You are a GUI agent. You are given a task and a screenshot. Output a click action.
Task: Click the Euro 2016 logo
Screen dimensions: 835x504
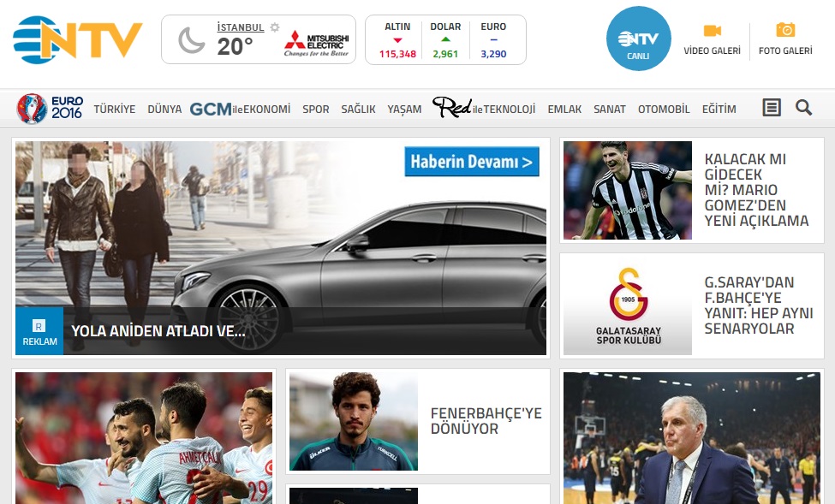coord(50,109)
